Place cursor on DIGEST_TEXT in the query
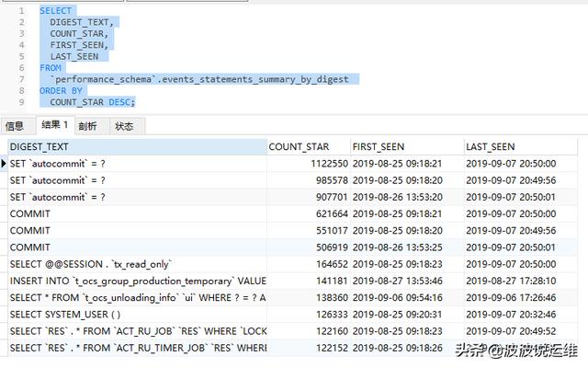588x368 pixels. coord(80,22)
